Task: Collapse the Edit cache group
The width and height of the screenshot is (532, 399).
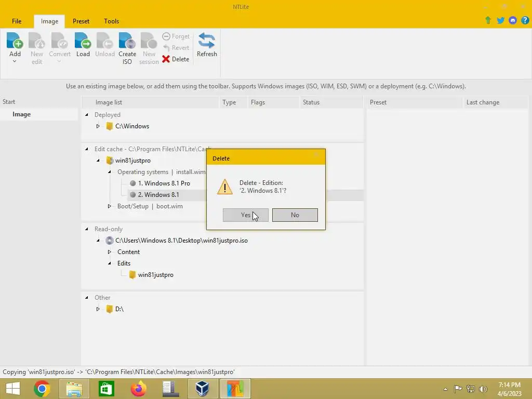Action: point(87,149)
